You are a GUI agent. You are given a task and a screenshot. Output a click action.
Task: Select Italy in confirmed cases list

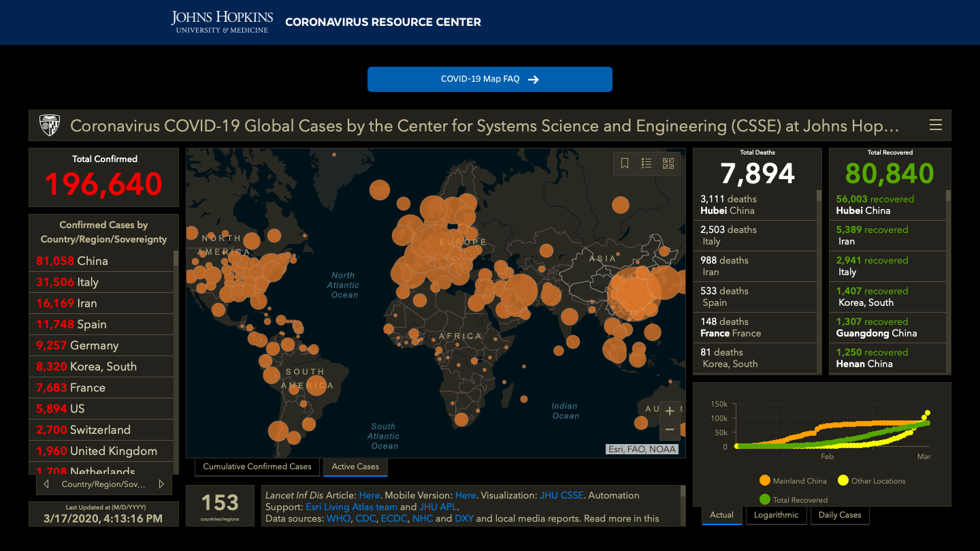pos(101,282)
